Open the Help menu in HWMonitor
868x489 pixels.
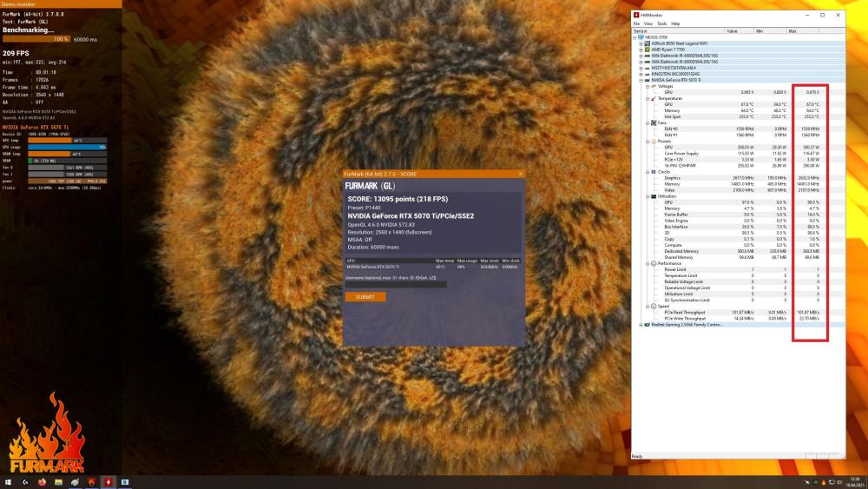tap(675, 23)
